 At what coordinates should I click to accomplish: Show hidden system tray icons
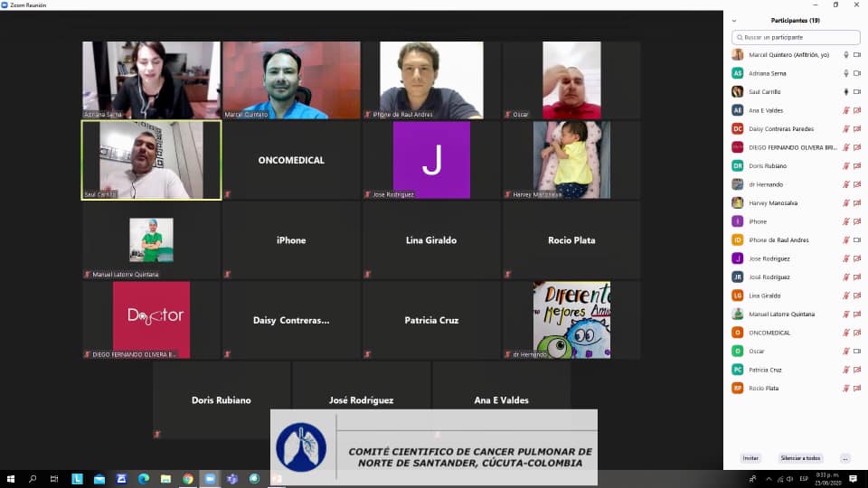click(769, 479)
